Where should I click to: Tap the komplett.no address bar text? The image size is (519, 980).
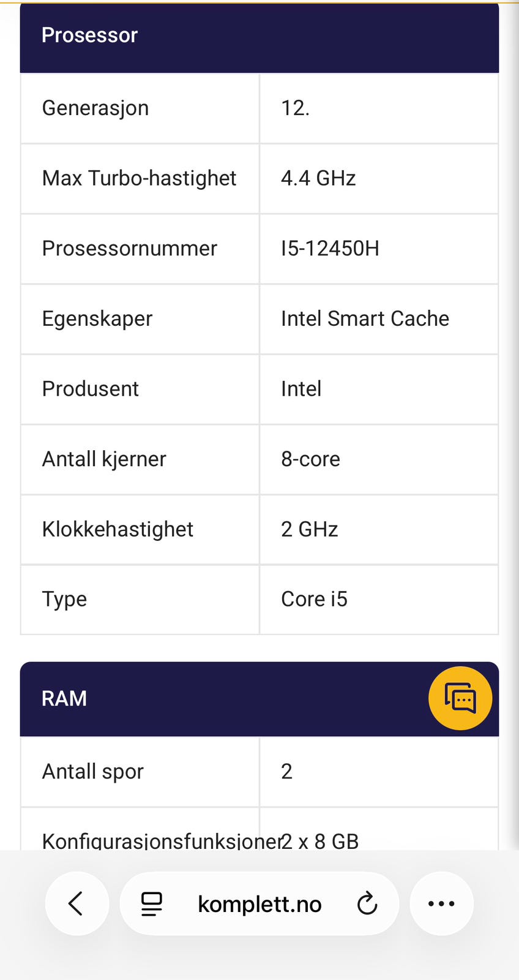[259, 904]
